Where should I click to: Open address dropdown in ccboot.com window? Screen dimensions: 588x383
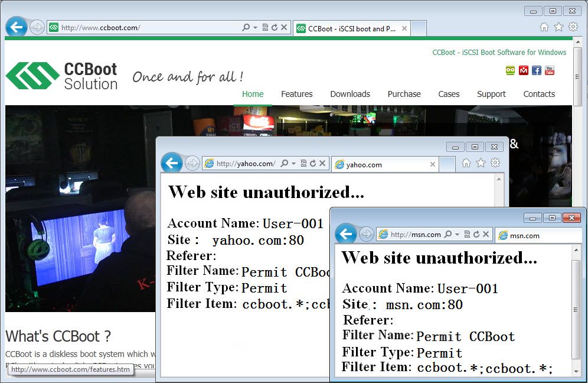click(x=256, y=27)
